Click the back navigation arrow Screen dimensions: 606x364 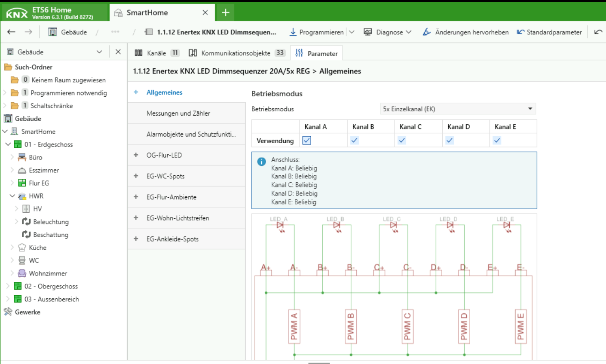(11, 32)
